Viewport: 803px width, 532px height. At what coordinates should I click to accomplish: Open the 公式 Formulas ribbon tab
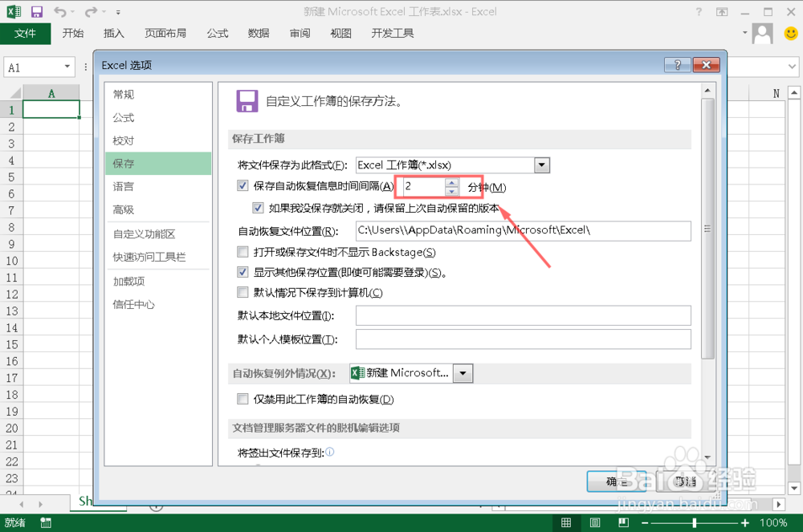click(217, 34)
